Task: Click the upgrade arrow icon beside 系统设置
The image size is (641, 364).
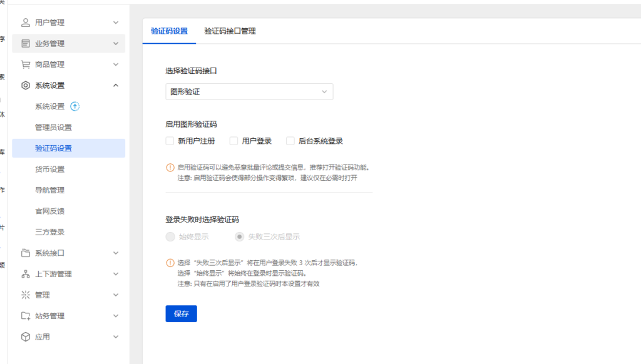Action: [74, 106]
